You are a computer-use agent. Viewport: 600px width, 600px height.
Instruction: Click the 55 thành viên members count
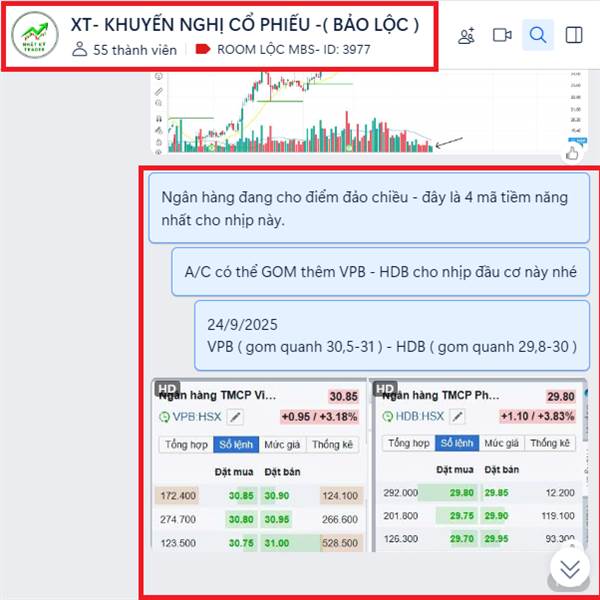[124, 50]
